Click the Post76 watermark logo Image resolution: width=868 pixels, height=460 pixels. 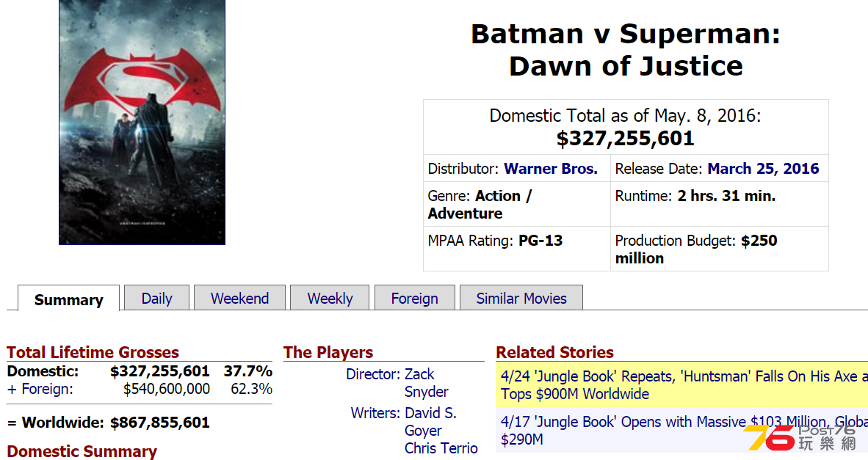(801, 437)
